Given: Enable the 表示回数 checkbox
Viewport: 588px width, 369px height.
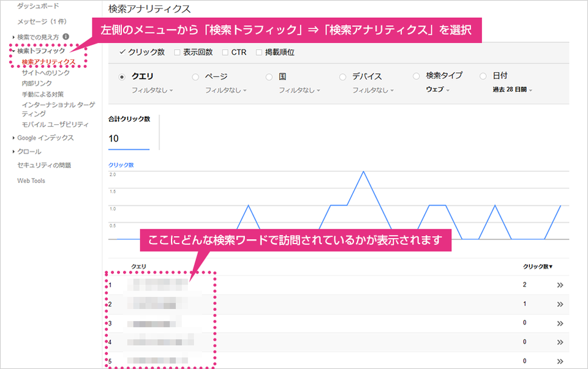Looking at the screenshot, I should point(177,53).
